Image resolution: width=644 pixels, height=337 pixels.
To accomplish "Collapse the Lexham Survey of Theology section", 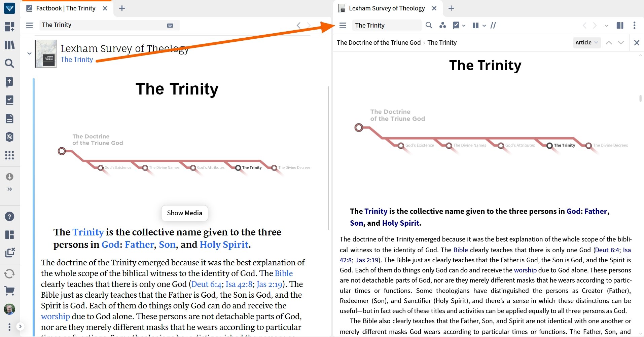I will [x=29, y=53].
